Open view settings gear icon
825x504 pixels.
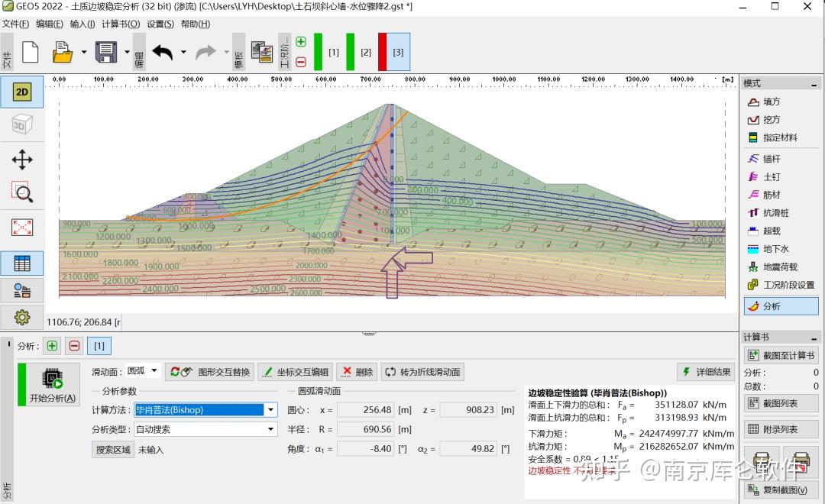pyautogui.click(x=21, y=317)
